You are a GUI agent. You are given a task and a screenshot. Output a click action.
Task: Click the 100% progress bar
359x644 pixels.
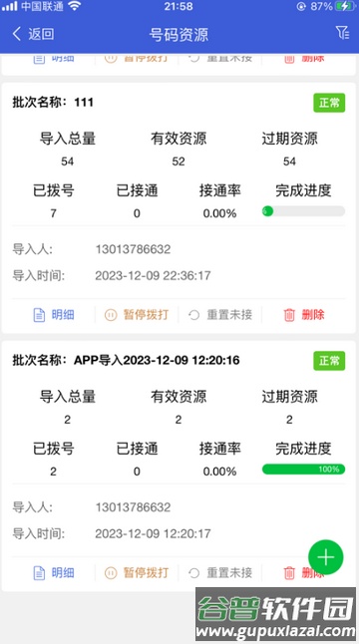pos(303,469)
